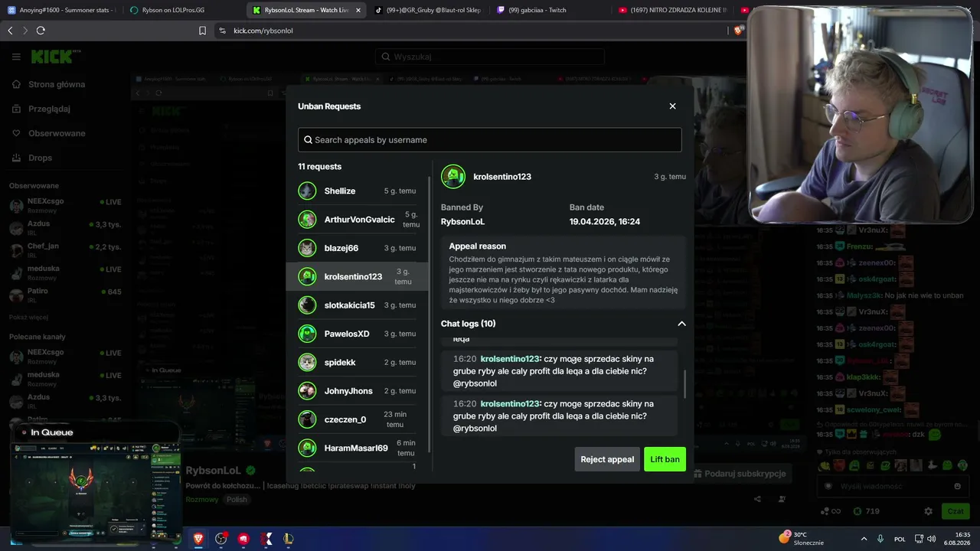Click spidekk's avatar icon
Viewport: 980px width, 551px height.
pyautogui.click(x=307, y=363)
